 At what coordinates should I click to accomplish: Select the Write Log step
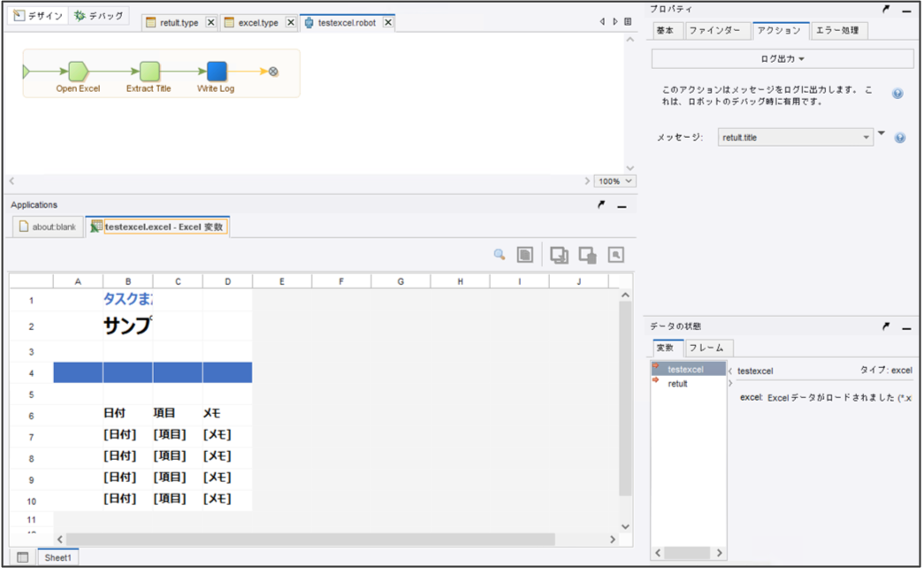point(217,72)
